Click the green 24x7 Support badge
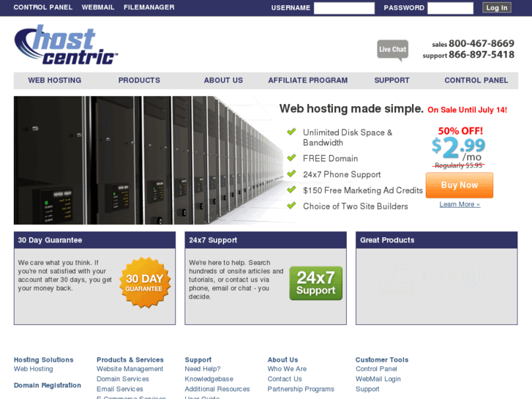This screenshot has width=532, height=399. (x=315, y=283)
